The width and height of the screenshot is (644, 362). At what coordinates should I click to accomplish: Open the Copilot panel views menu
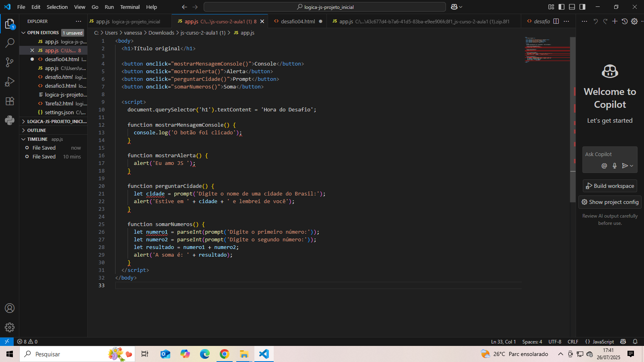(584, 21)
